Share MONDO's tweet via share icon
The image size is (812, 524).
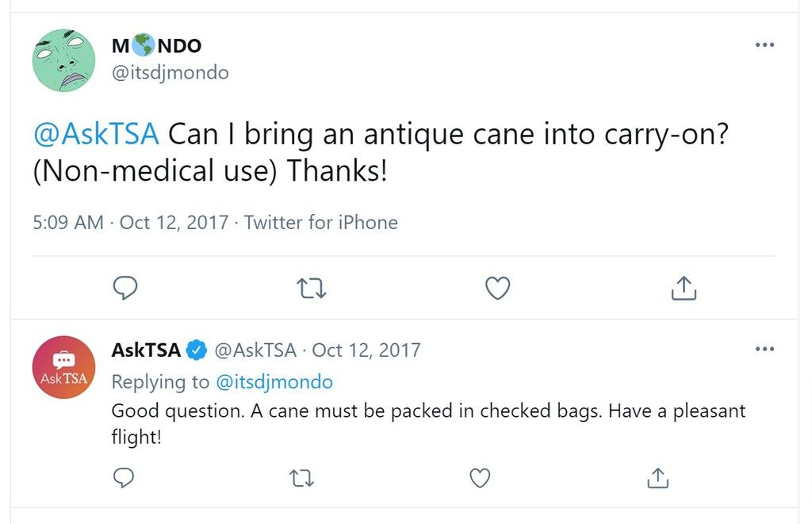point(684,288)
